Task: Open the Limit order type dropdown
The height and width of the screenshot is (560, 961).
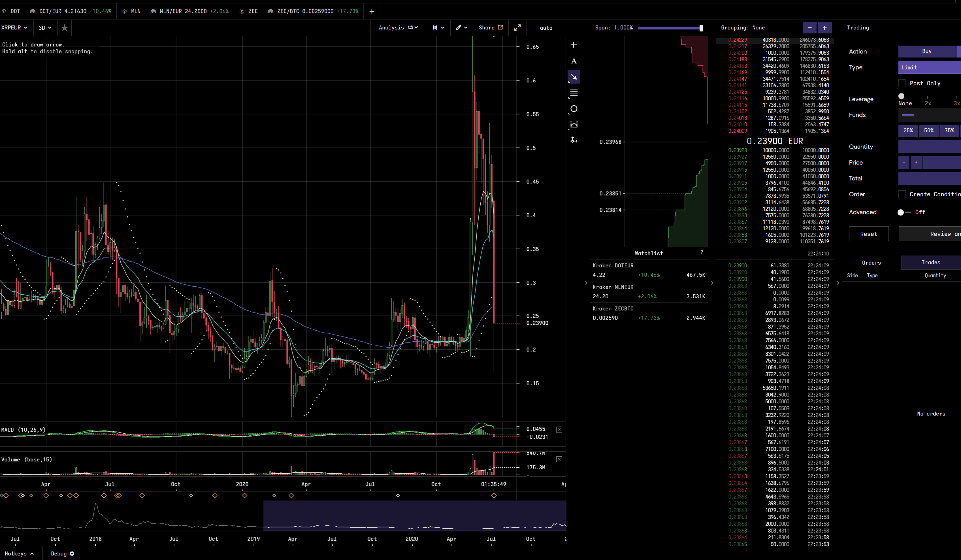Action: (x=929, y=67)
